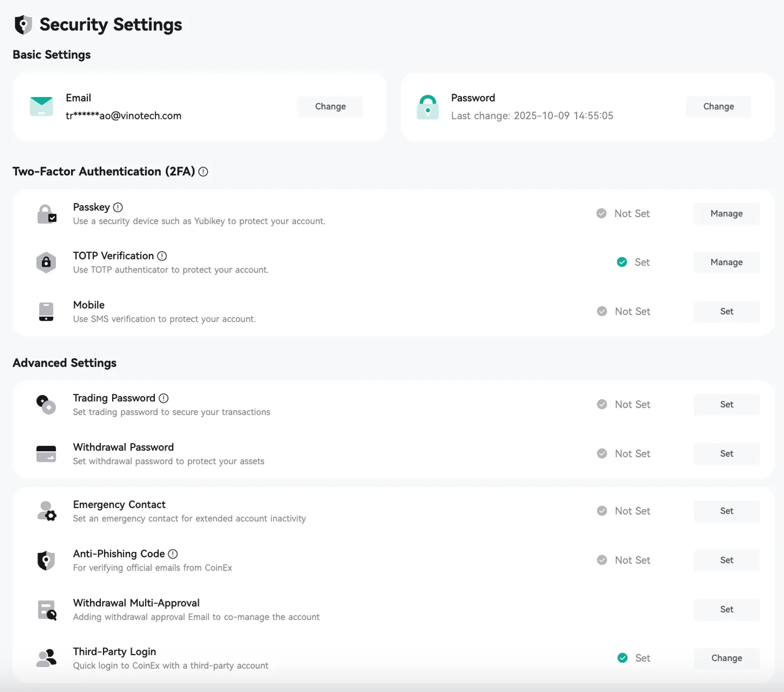Change Third-Party Login settings
Viewport: 784px width, 692px height.
click(x=727, y=658)
